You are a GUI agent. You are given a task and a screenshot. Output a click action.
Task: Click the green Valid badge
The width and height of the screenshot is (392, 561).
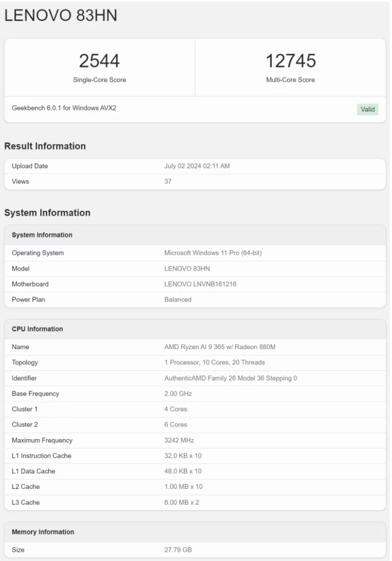pos(368,109)
